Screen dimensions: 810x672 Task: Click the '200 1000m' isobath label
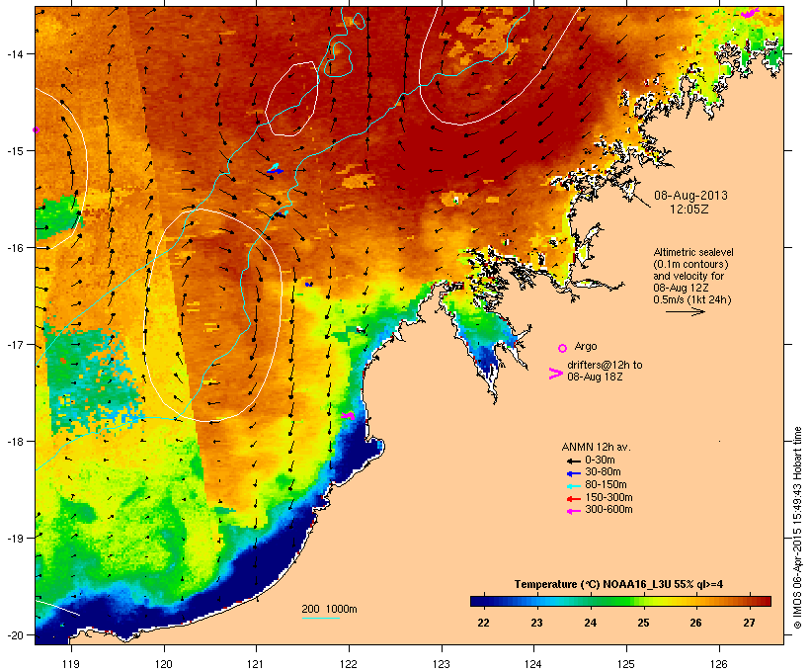tap(329, 609)
